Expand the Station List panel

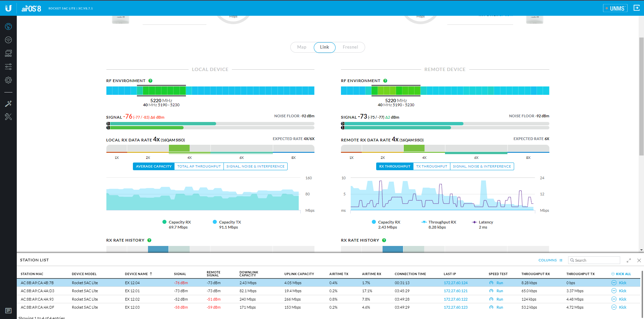tap(629, 260)
